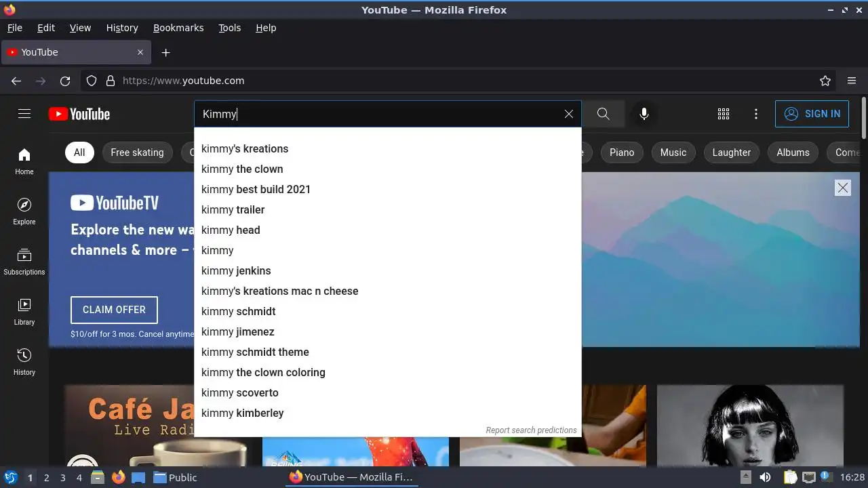Viewport: 868px width, 488px height.
Task: Choose suggestion "kimmy schmidt theme"
Action: click(388, 352)
